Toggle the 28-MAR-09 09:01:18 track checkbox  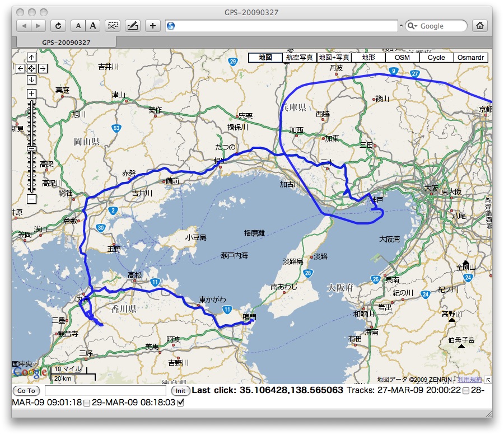86,403
